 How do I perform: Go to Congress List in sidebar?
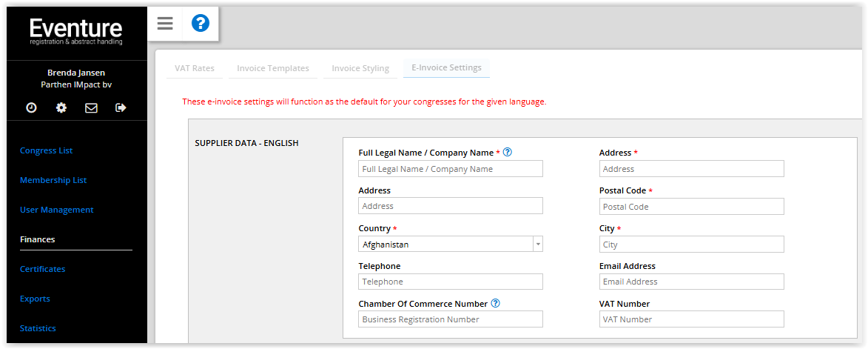click(47, 150)
